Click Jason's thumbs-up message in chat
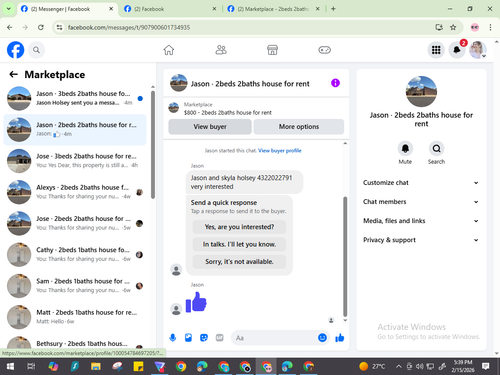The height and width of the screenshot is (375, 500). click(x=196, y=302)
